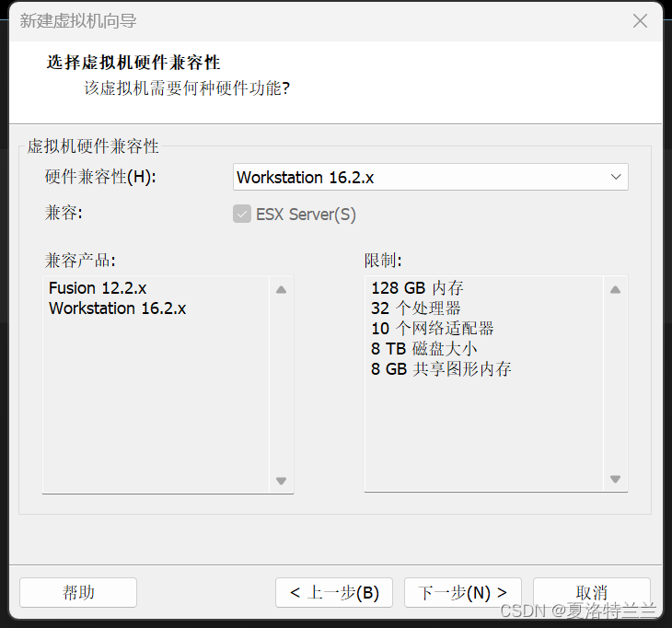Screen dimensions: 672x628
Task: Click the compatible products list scroll-up arrow
Action: coord(281,290)
